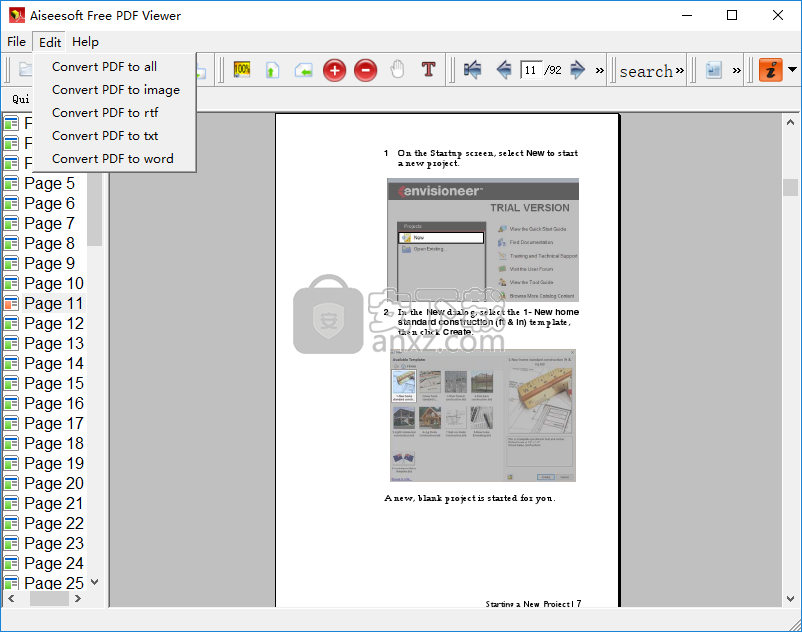Choose Convert PDF to word
Screen dimensions: 802x632
point(115,159)
